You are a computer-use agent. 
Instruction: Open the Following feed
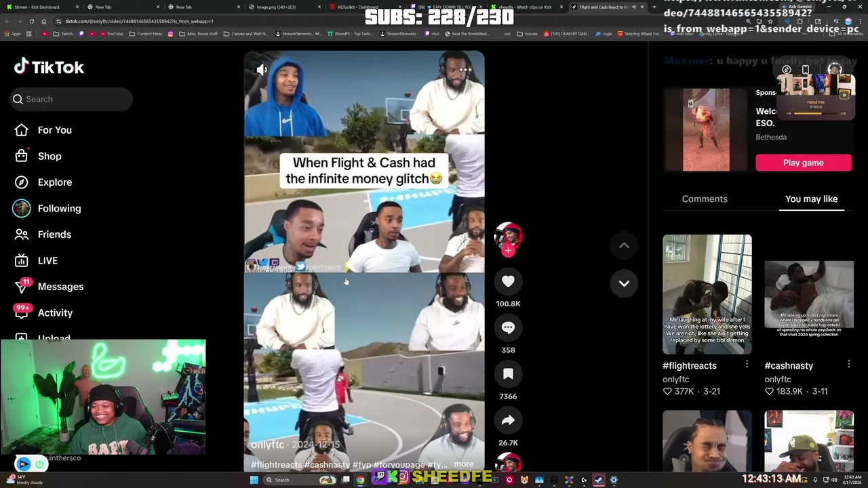pyautogui.click(x=47, y=209)
